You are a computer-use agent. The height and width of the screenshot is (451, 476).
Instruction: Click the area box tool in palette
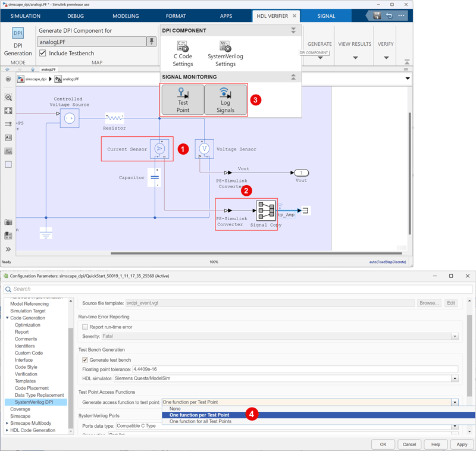tap(8, 164)
